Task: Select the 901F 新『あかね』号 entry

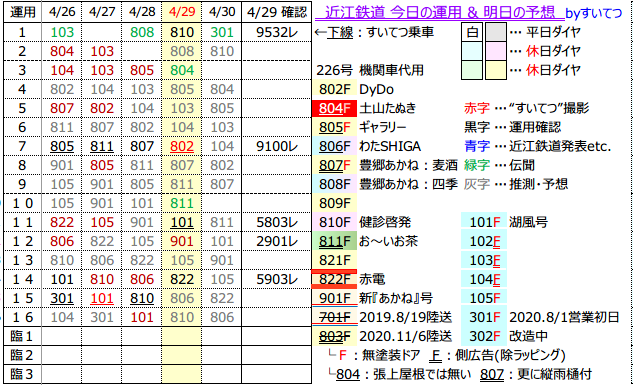Action: click(x=373, y=298)
